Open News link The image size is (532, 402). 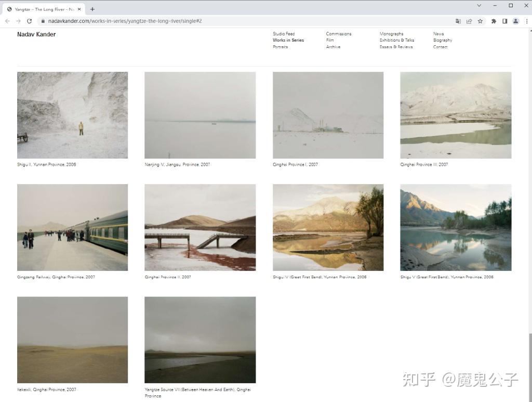click(x=438, y=34)
